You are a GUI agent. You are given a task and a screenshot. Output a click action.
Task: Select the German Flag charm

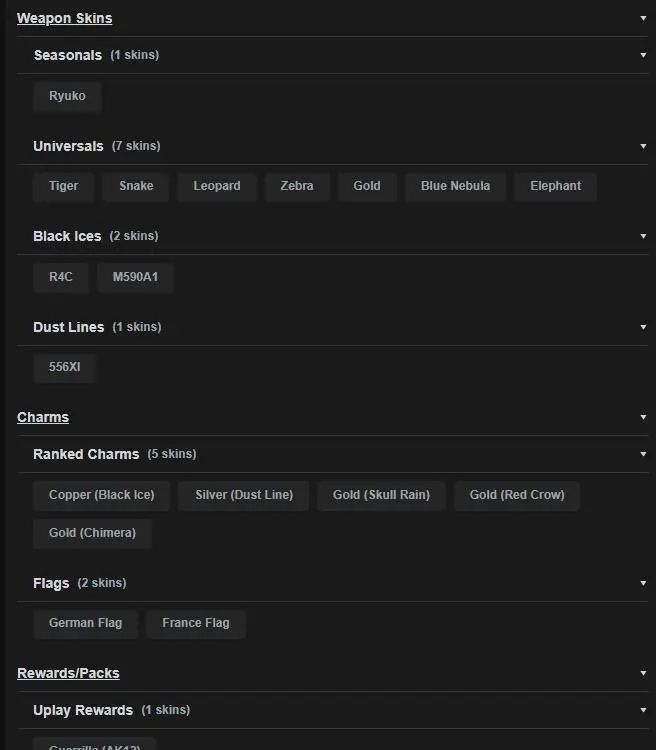(x=85, y=623)
